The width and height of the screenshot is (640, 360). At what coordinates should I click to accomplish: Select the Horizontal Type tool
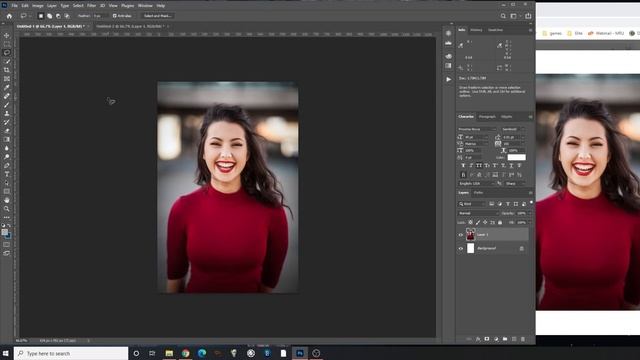pos(7,174)
